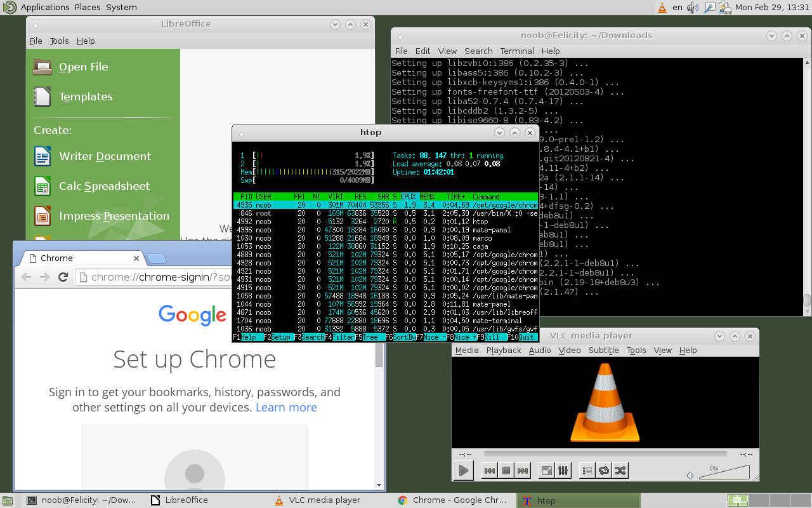Open VLC Playback menu
The image size is (812, 508).
click(504, 350)
